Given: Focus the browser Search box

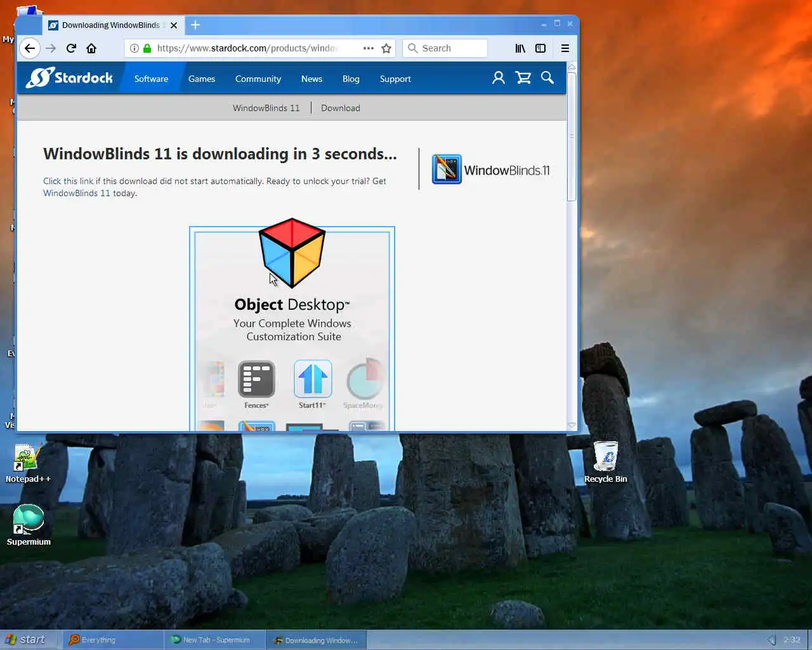Looking at the screenshot, I should (445, 48).
